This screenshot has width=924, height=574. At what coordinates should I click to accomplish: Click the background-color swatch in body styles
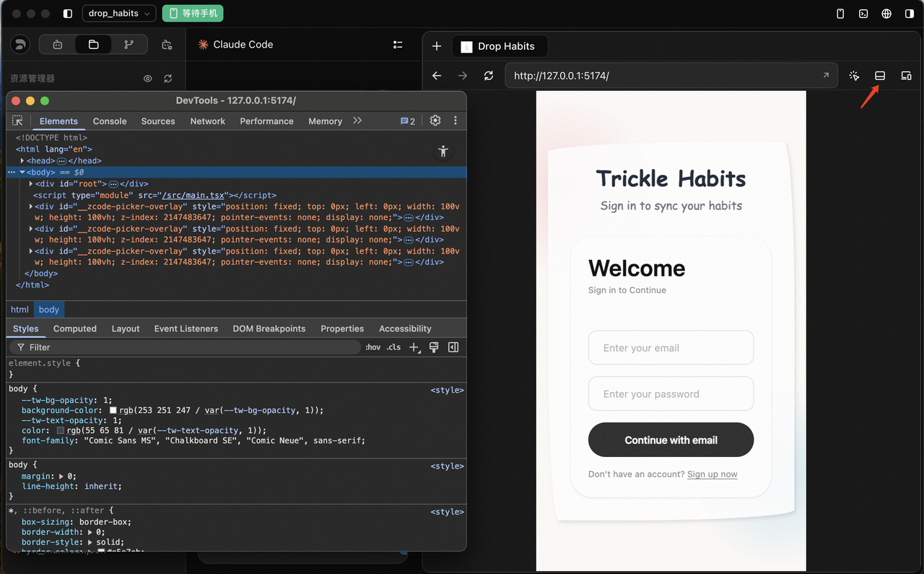(113, 410)
